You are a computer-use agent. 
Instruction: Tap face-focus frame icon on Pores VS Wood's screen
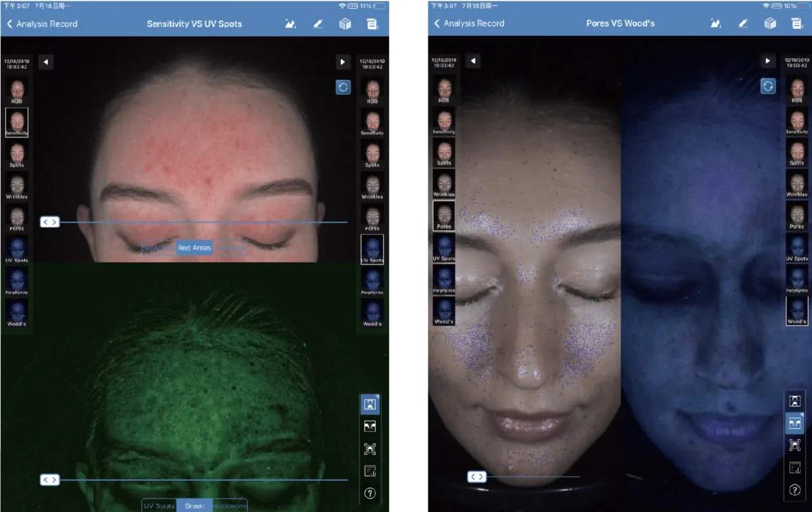pos(795,445)
